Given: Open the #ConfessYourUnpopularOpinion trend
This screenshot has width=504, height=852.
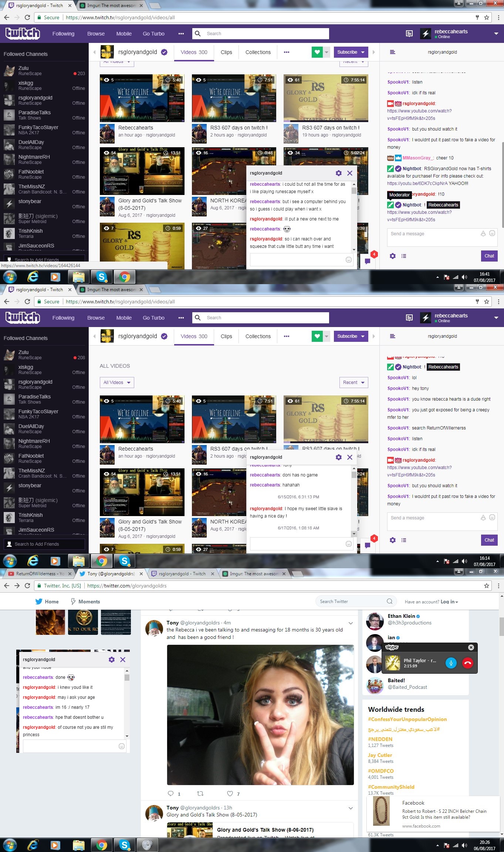Looking at the screenshot, I should 407,719.
